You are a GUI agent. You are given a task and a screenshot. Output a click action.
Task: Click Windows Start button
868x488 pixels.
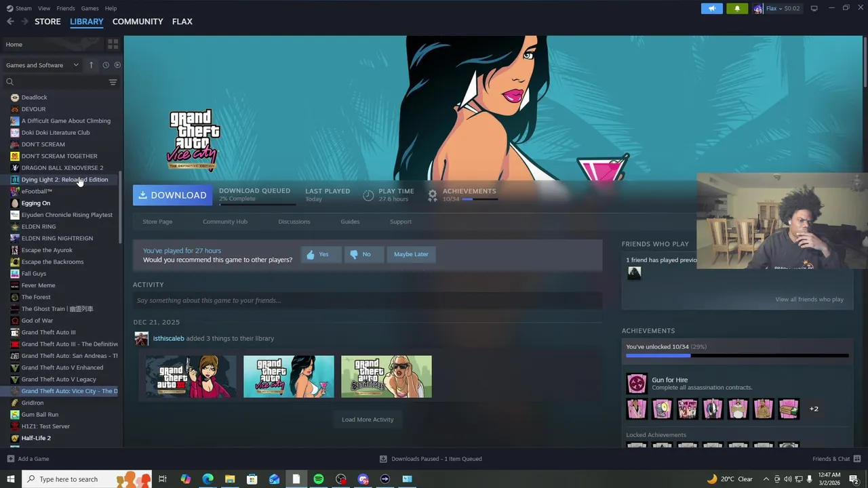(x=10, y=479)
